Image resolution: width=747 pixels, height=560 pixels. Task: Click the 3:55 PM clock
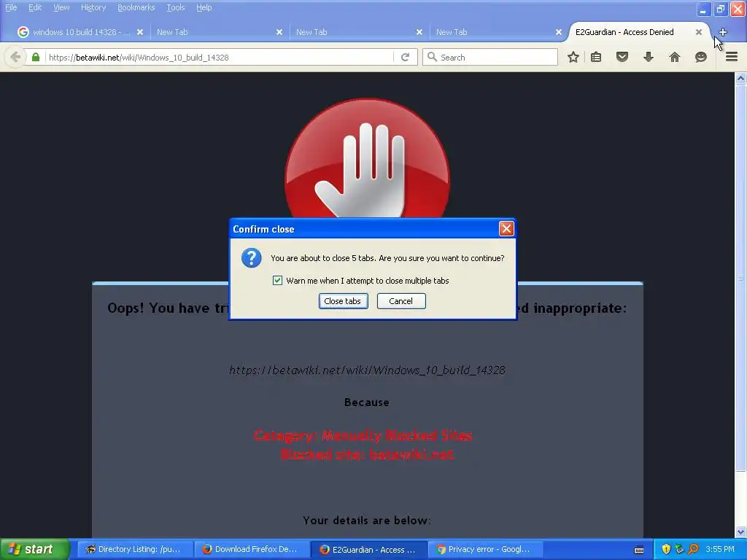(720, 550)
